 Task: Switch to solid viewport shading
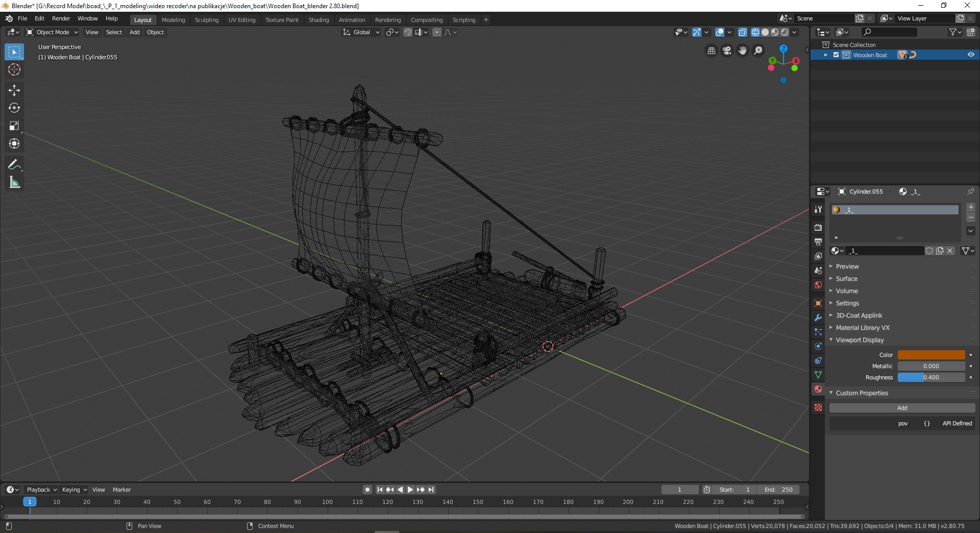point(765,32)
